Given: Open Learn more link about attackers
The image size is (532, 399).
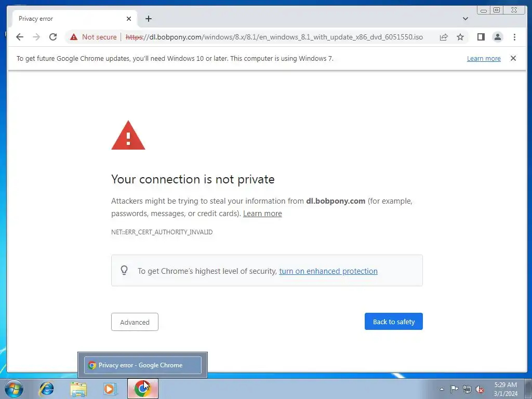Looking at the screenshot, I should coord(262,214).
